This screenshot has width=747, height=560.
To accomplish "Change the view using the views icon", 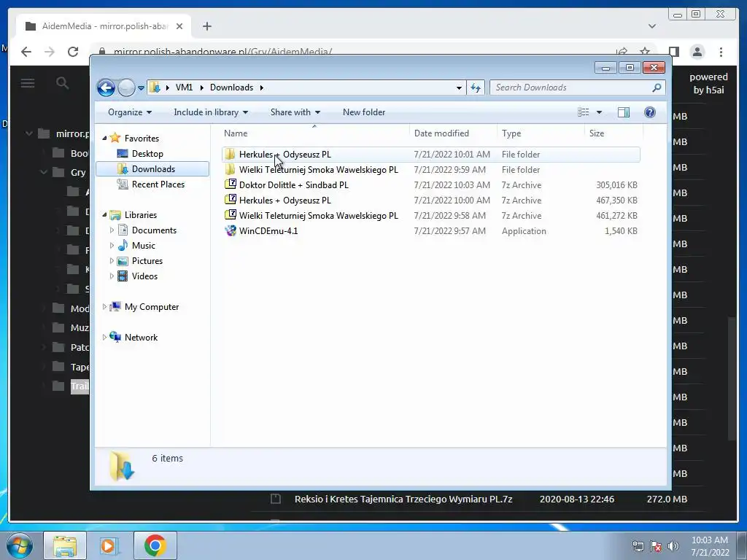I will (583, 112).
